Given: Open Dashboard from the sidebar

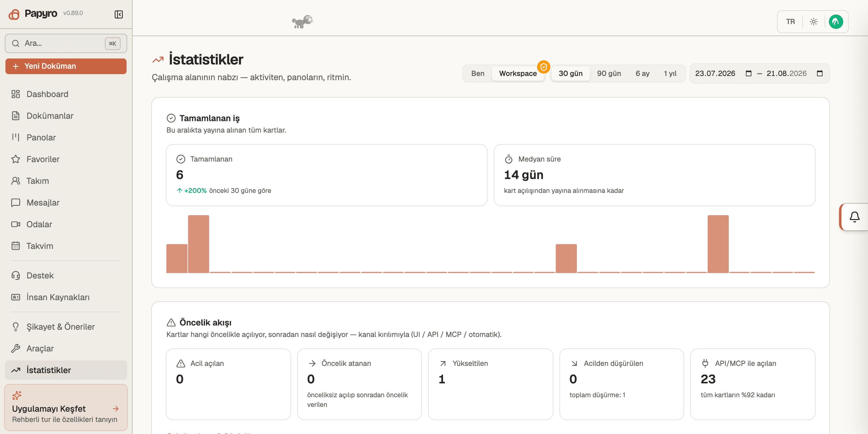Looking at the screenshot, I should pos(66,94).
